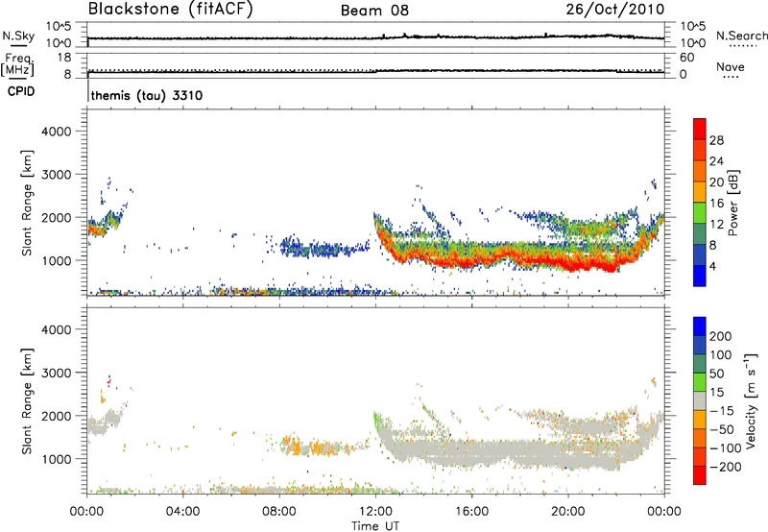Select the "18" frequency tick label
Image resolution: width=768 pixels, height=532 pixels.
click(64, 58)
